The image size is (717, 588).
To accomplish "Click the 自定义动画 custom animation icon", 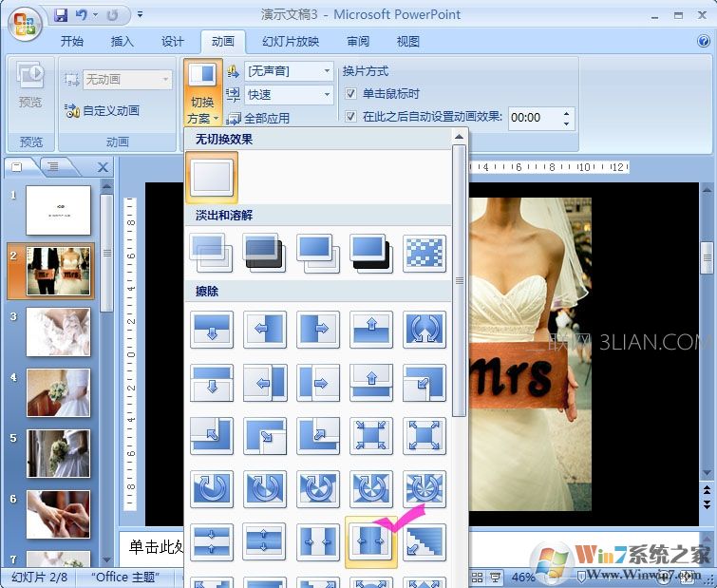I will click(72, 111).
